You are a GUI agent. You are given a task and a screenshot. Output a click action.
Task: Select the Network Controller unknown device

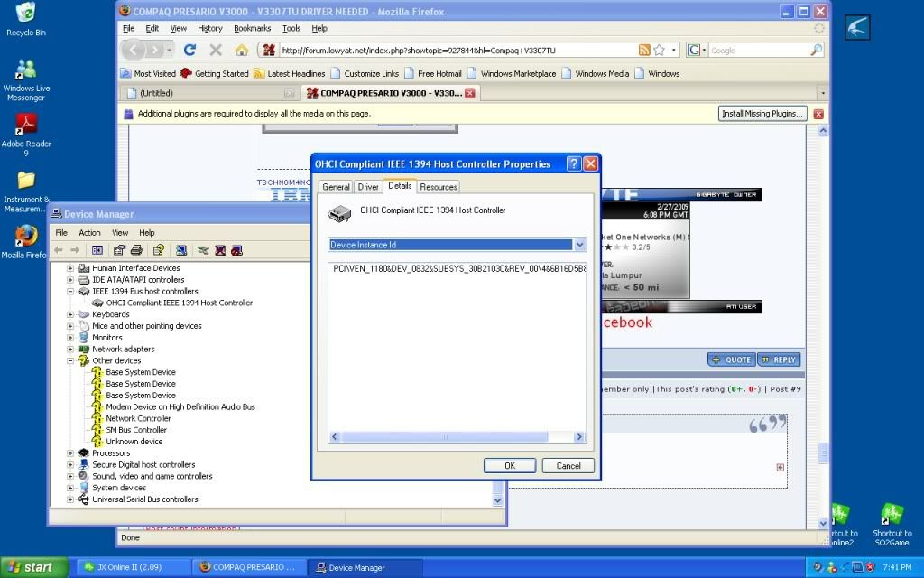(138, 418)
